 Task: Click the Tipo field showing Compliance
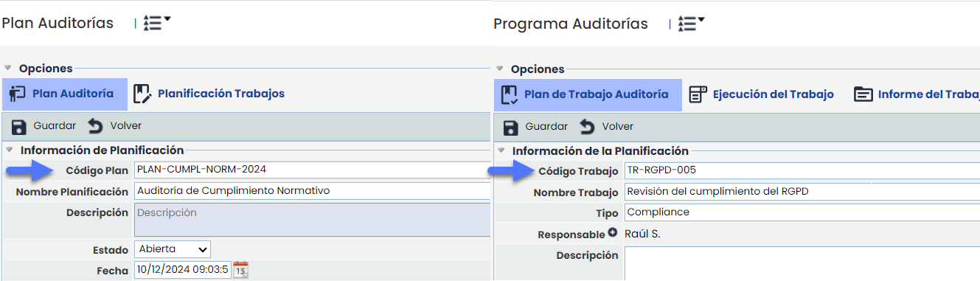[802, 212]
